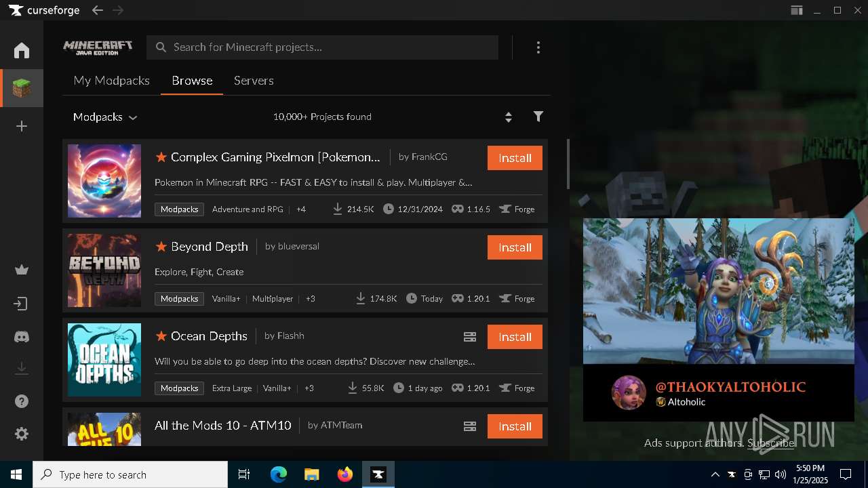The image size is (868, 488).
Task: Open Task View in taskbar
Action: tap(244, 474)
